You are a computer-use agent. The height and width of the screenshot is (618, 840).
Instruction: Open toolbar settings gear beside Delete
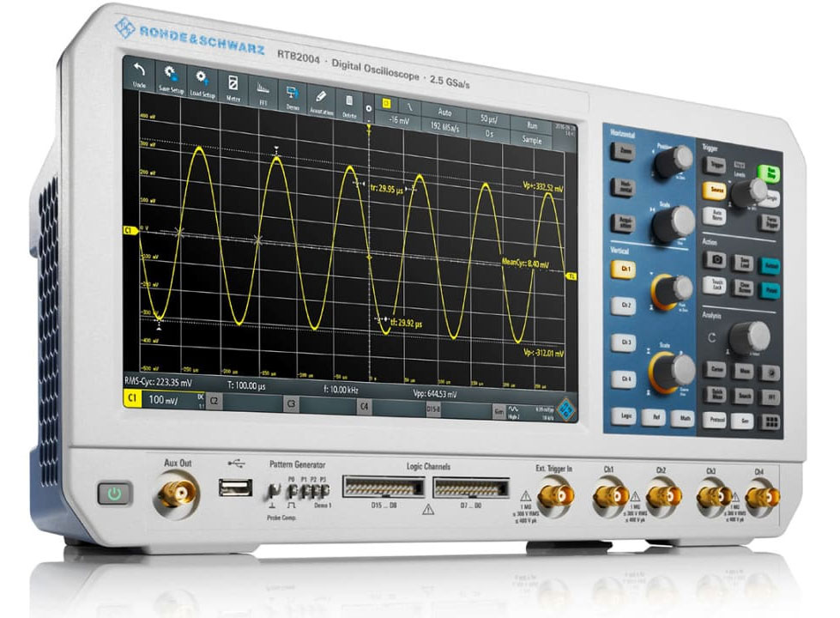point(369,108)
